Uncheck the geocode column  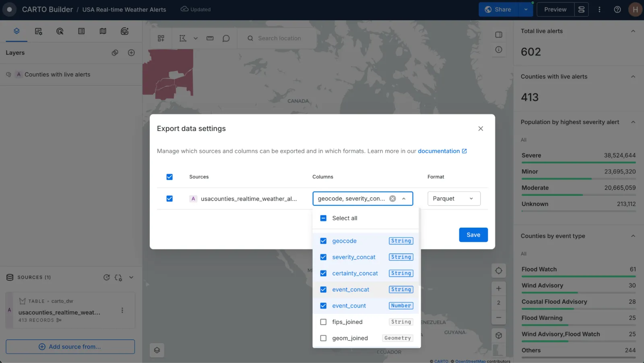click(323, 241)
